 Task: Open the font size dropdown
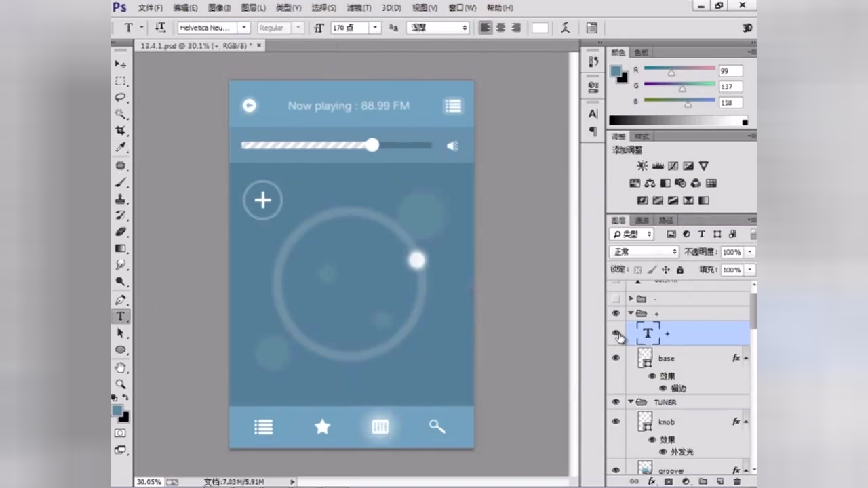375,28
